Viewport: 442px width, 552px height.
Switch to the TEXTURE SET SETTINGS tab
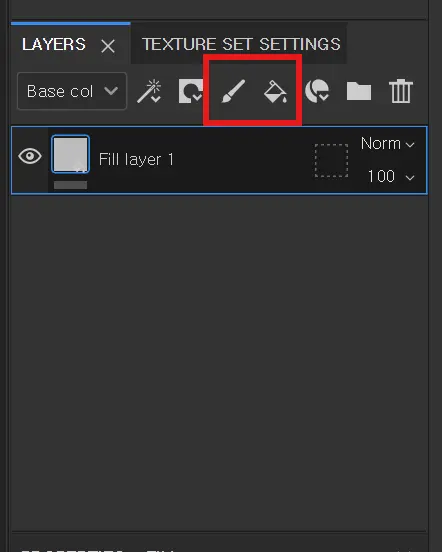241,44
